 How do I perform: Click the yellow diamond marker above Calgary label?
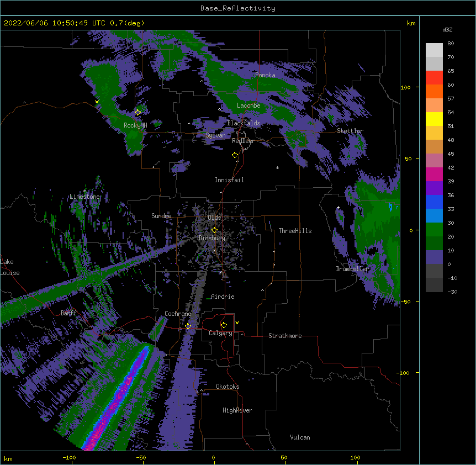(x=224, y=325)
